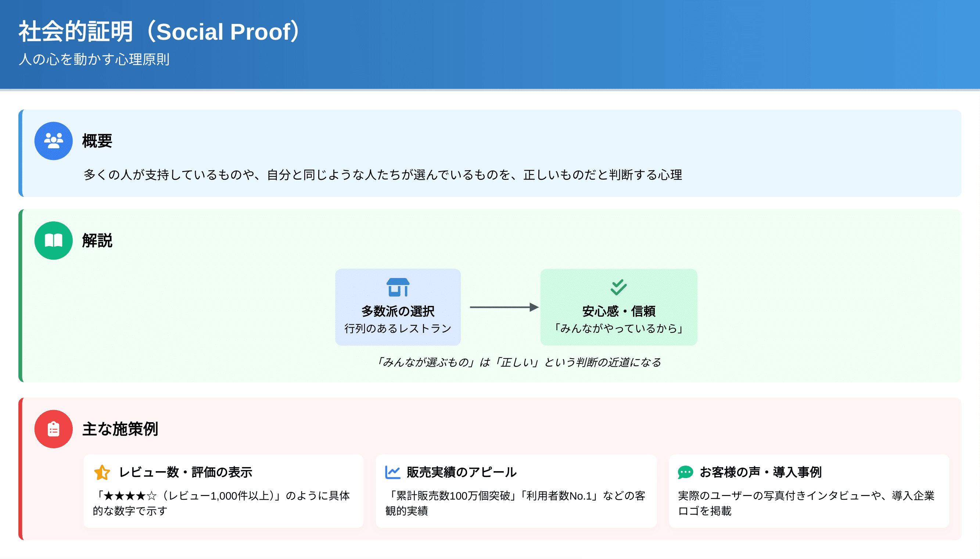This screenshot has height=559, width=980.
Task: Click the green speech bubble icon beside お客様の声・導入事例
Action: pyautogui.click(x=685, y=472)
